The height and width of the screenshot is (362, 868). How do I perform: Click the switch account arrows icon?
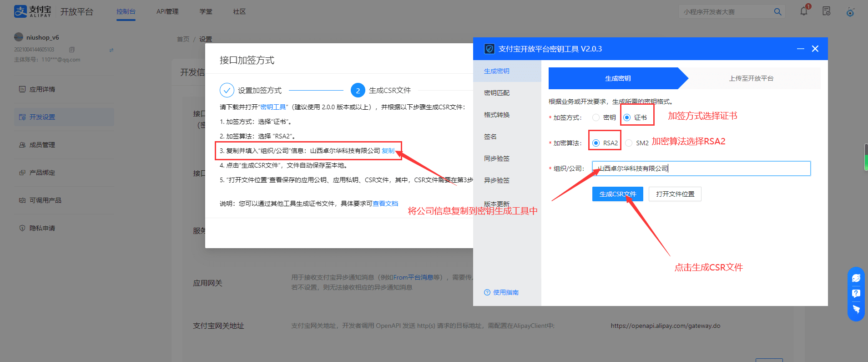click(x=111, y=50)
